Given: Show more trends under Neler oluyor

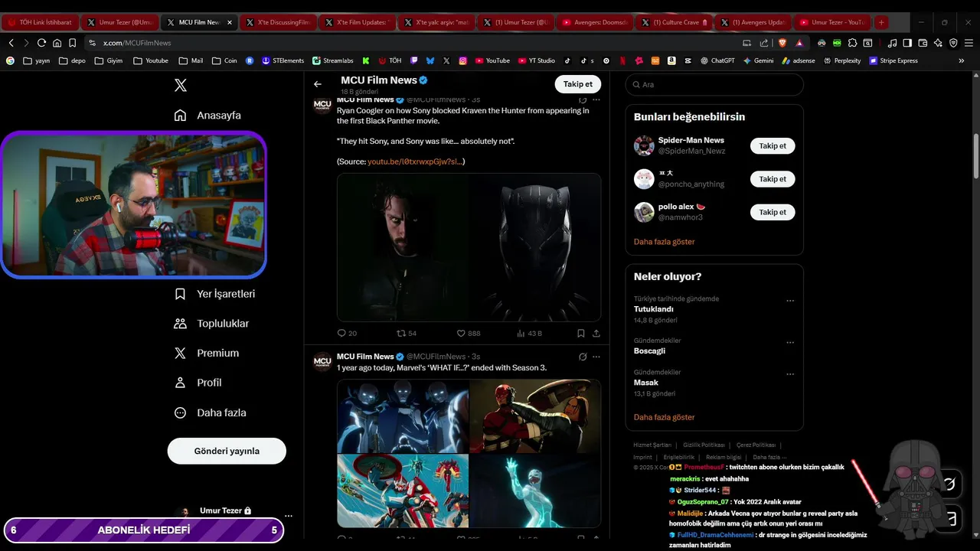Looking at the screenshot, I should [665, 418].
